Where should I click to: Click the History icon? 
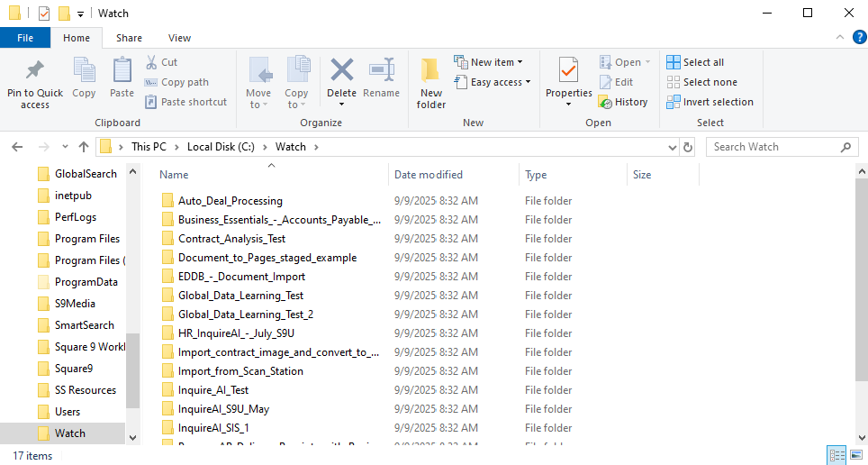[x=623, y=102]
